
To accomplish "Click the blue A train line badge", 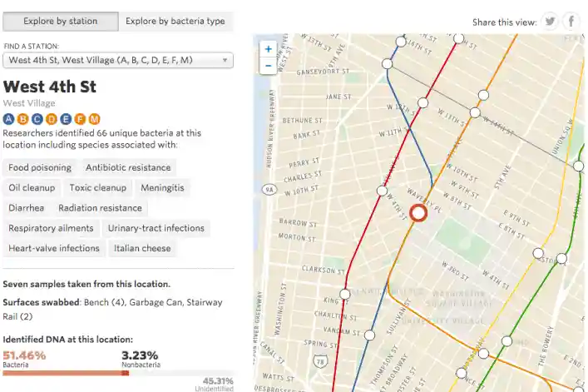I will 8,119.
